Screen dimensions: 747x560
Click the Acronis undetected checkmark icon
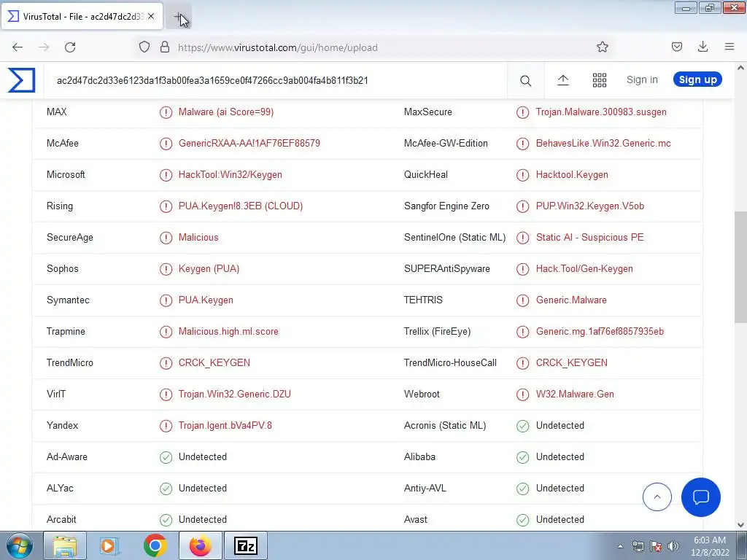tap(522, 426)
